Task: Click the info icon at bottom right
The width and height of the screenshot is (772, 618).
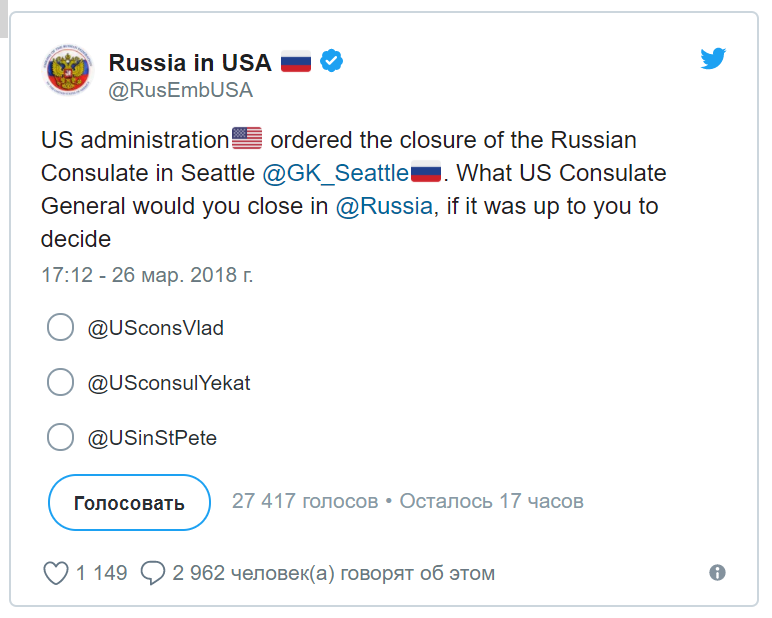Action: tap(717, 573)
